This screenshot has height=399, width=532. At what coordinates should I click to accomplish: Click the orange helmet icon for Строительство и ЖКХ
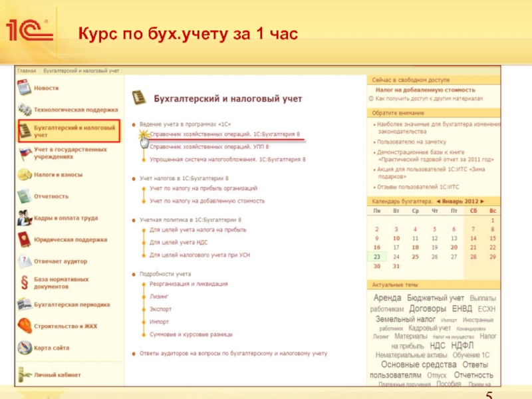tap(25, 326)
